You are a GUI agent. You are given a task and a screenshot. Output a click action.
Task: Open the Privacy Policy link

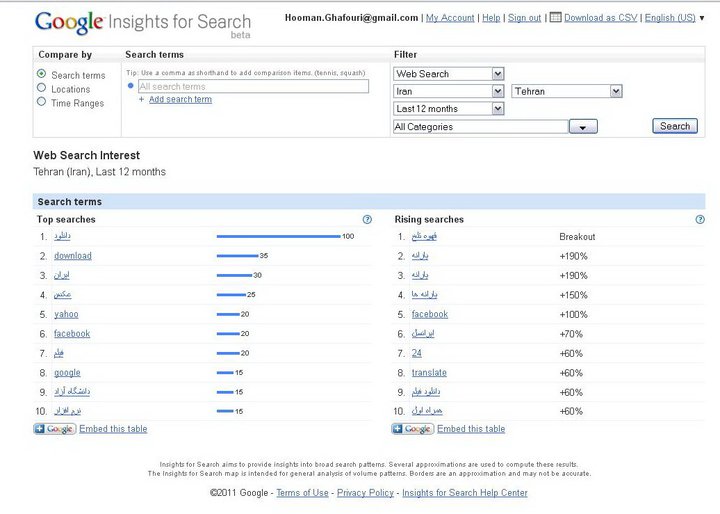[366, 493]
